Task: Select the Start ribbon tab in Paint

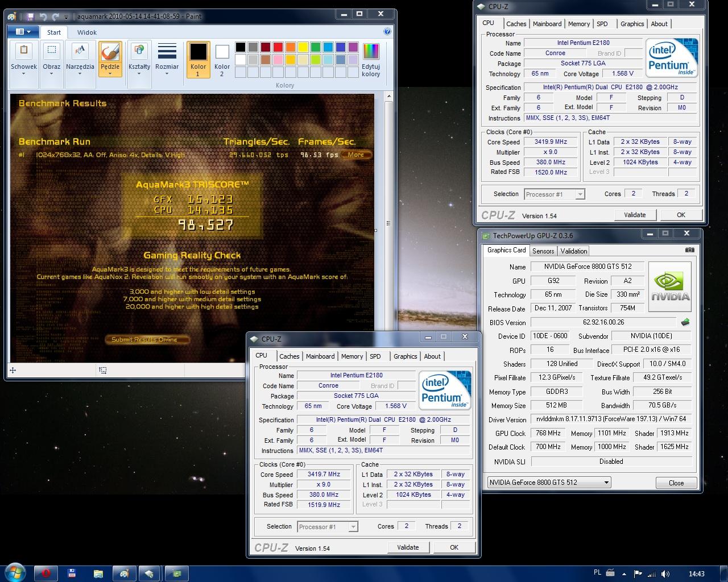Action: (54, 32)
